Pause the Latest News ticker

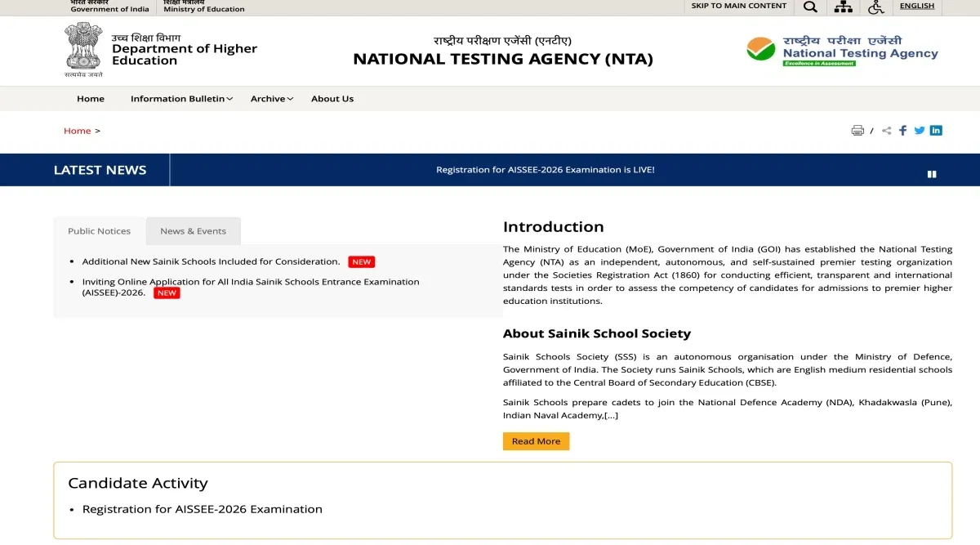[x=932, y=174]
